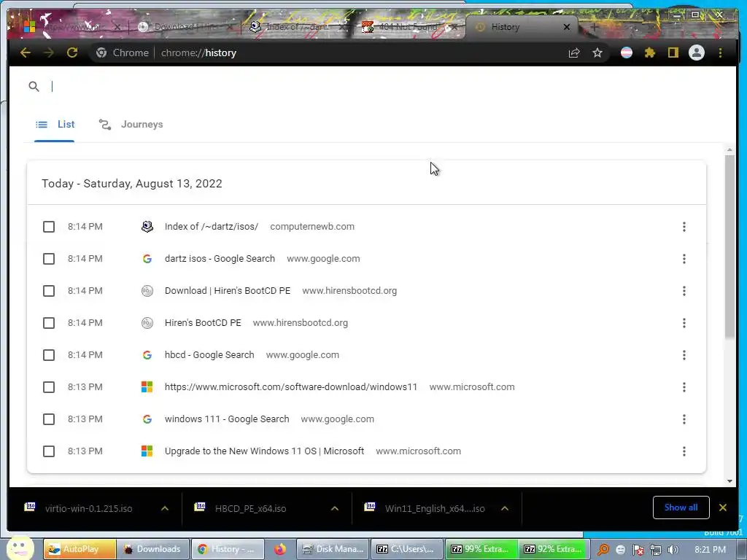Open HBCD_PE_x64.iso from downloads bar
This screenshot has height=560, width=747.
pyautogui.click(x=250, y=508)
